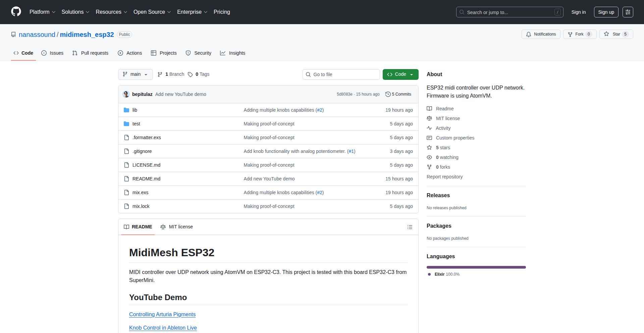Open the README outline list icon
The height and width of the screenshot is (333, 644).
click(410, 227)
